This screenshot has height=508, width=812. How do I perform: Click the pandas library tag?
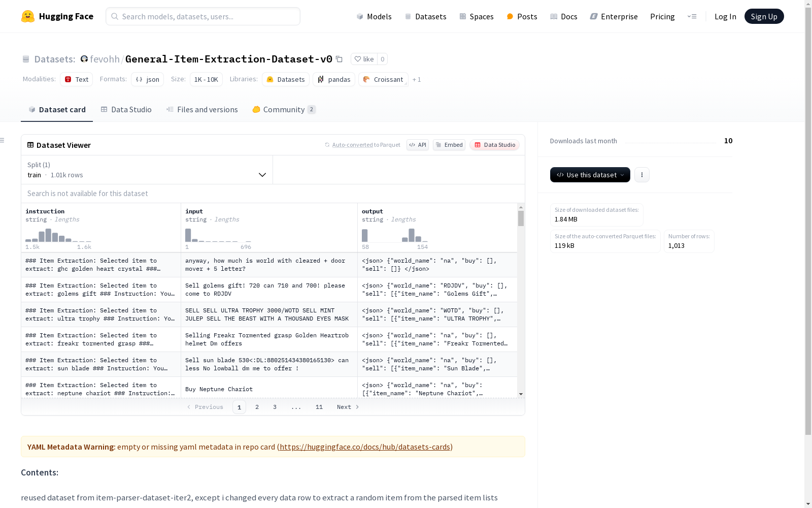click(334, 79)
